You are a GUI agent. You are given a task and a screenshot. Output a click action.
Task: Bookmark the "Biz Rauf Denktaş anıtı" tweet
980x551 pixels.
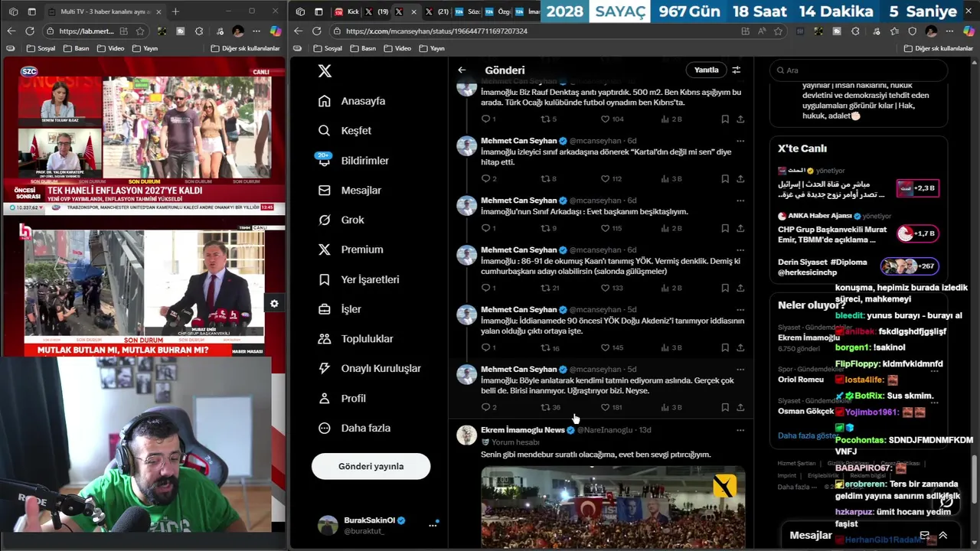[725, 119]
